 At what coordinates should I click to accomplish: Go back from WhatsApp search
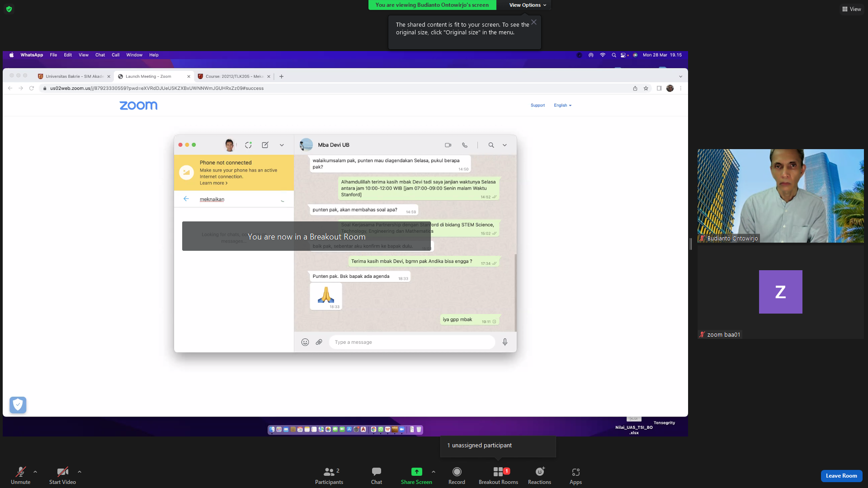click(186, 199)
